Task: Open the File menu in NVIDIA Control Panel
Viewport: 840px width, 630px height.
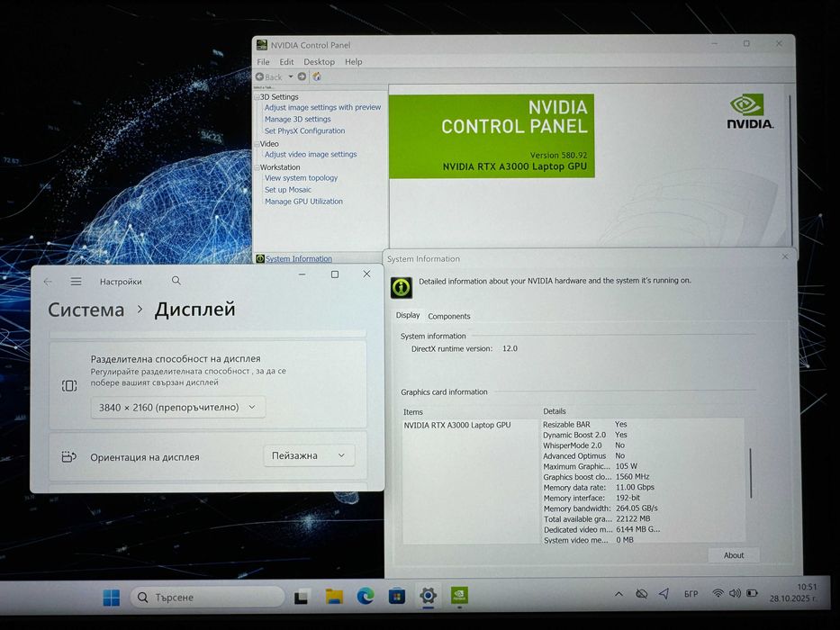Action: pyautogui.click(x=263, y=62)
